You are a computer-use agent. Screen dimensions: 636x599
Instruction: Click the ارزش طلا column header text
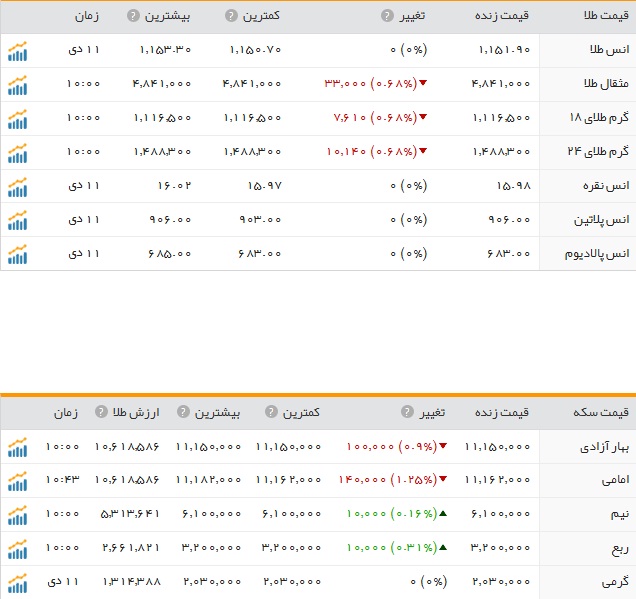click(136, 412)
